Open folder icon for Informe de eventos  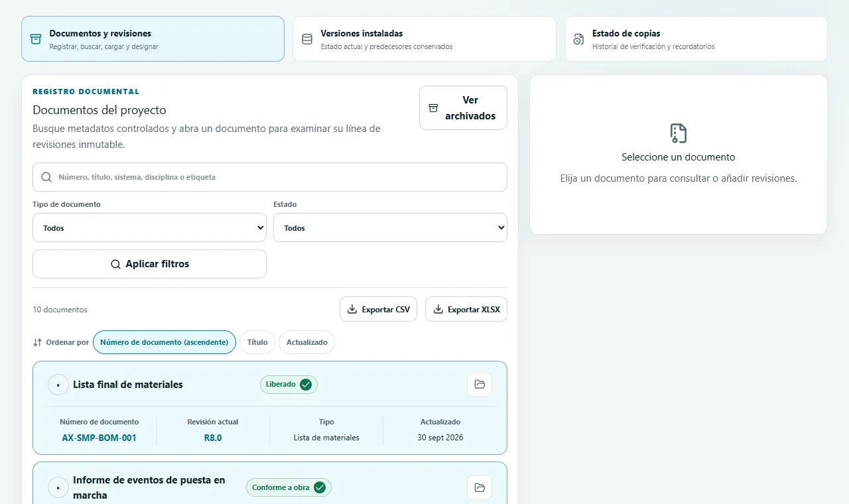(480, 487)
